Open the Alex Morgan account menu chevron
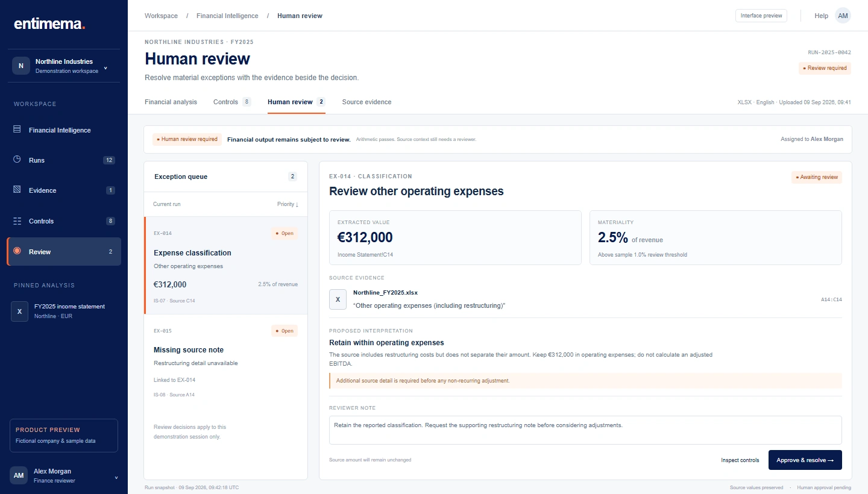Viewport: 868px width, 494px height. 115,478
